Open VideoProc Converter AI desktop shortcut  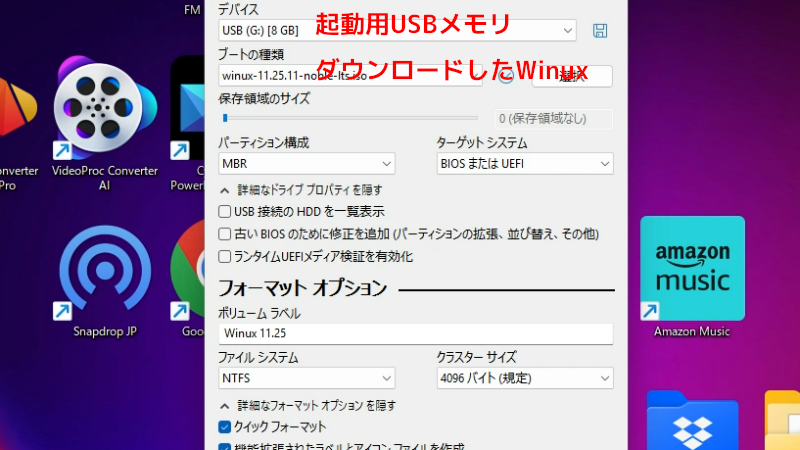105,124
